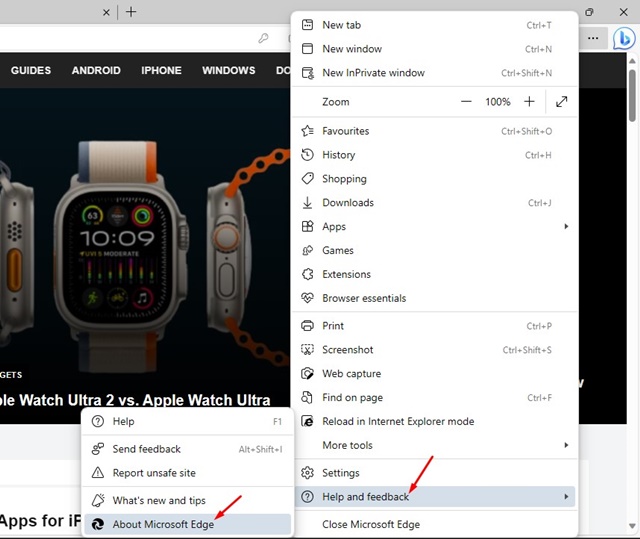
Task: Open the WINDOWS navigation link
Action: click(x=229, y=71)
